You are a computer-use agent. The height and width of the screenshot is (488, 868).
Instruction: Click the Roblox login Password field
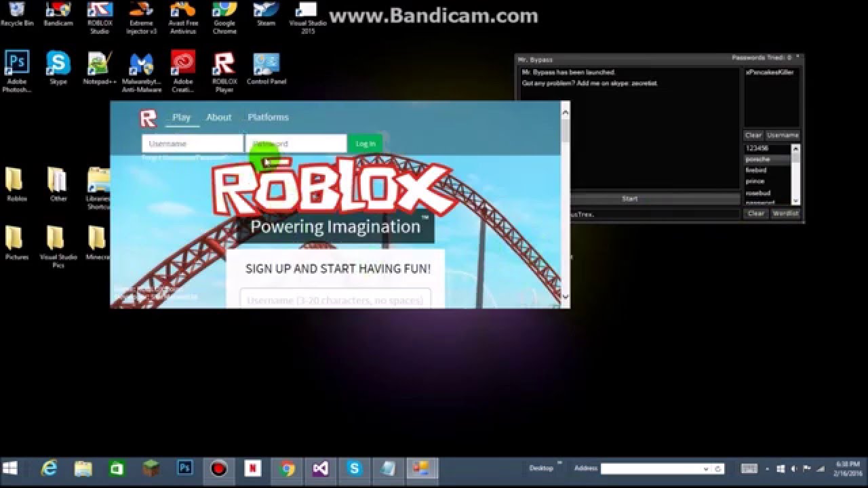(x=296, y=144)
